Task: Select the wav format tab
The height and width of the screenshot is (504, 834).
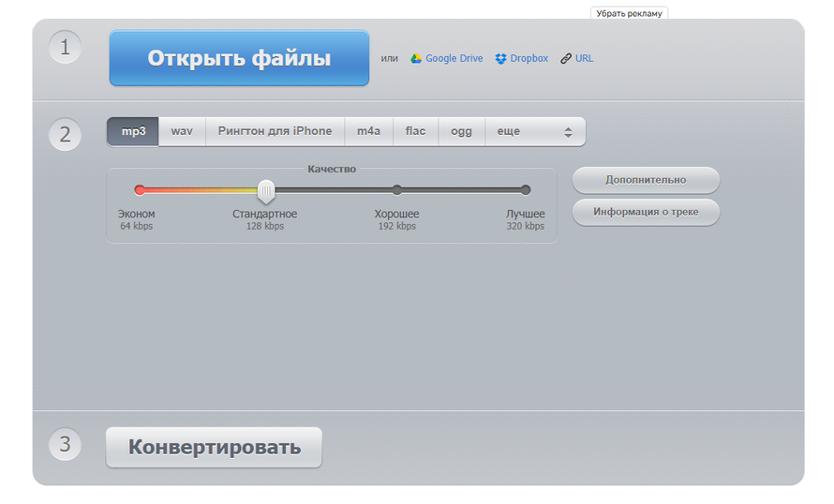Action: pos(182,131)
